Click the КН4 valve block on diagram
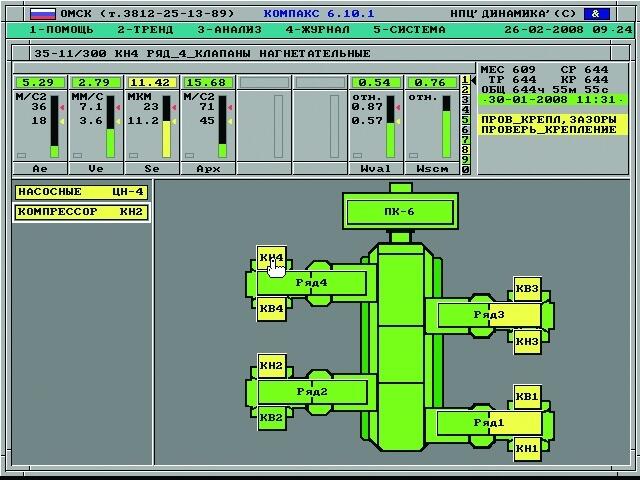 point(271,258)
